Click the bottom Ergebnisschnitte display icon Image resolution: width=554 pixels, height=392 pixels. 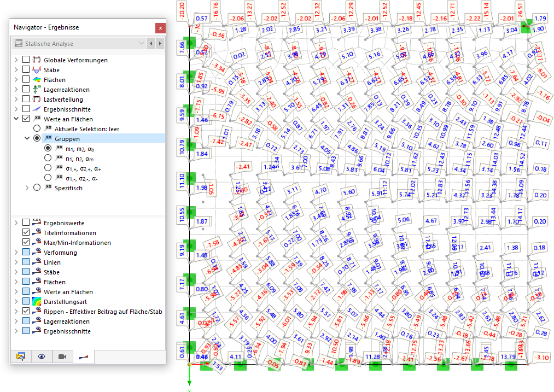coord(37,331)
